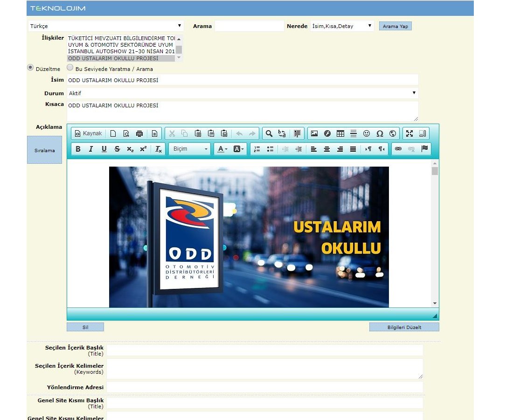Open the Türkçe language dropdown

tap(106, 26)
